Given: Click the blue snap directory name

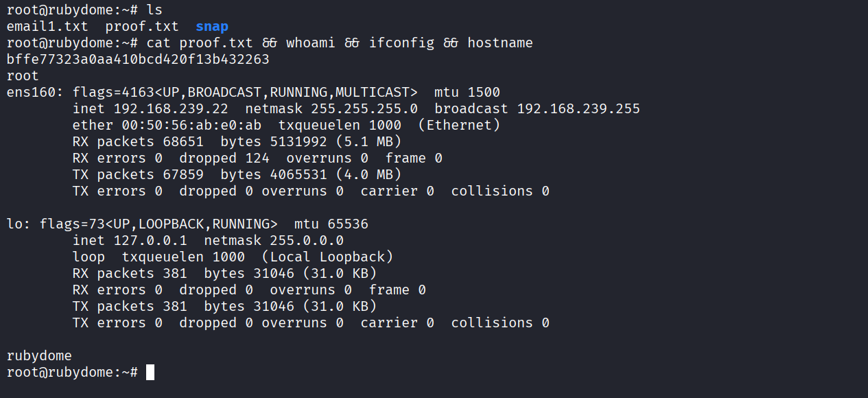Looking at the screenshot, I should tap(212, 27).
